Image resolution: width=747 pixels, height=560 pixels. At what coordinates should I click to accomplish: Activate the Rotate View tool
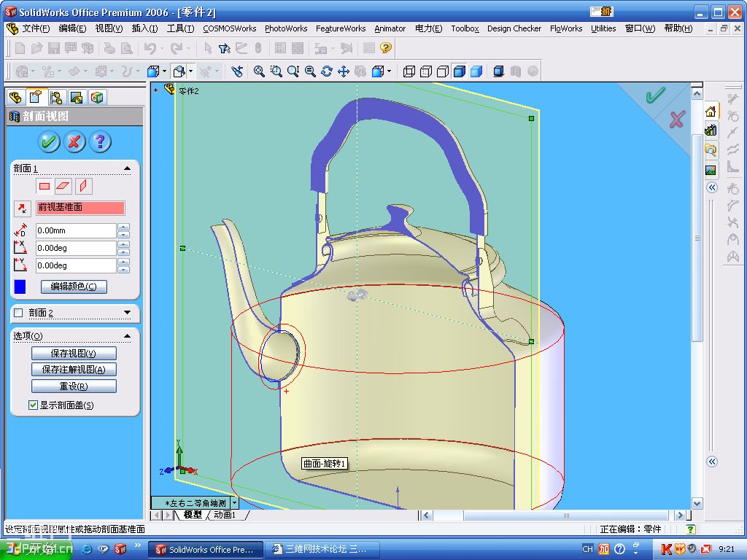click(326, 71)
